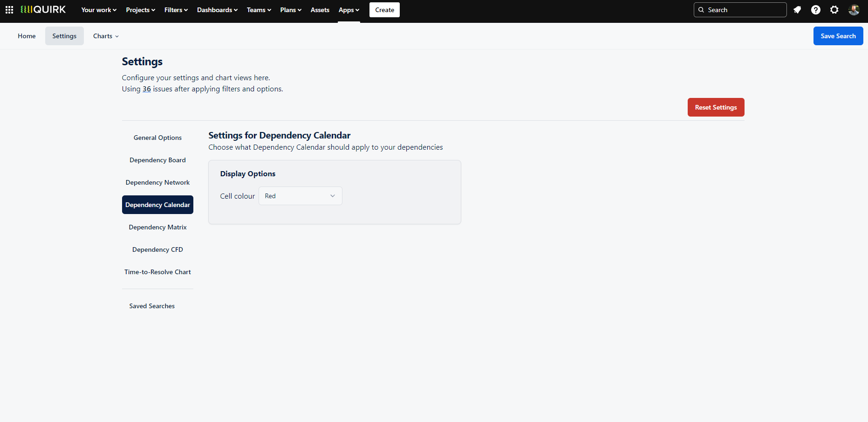868x422 pixels.
Task: Click the Reset Settings button
Action: click(x=716, y=107)
